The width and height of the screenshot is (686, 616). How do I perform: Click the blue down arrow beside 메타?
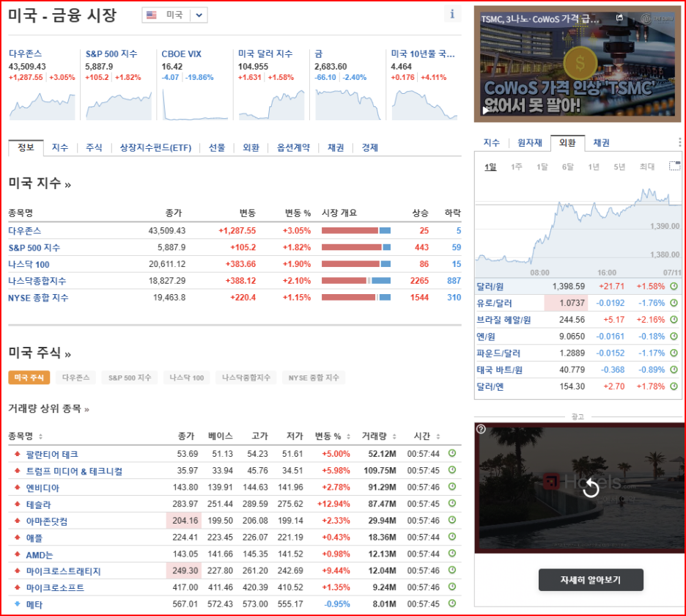tap(18, 604)
